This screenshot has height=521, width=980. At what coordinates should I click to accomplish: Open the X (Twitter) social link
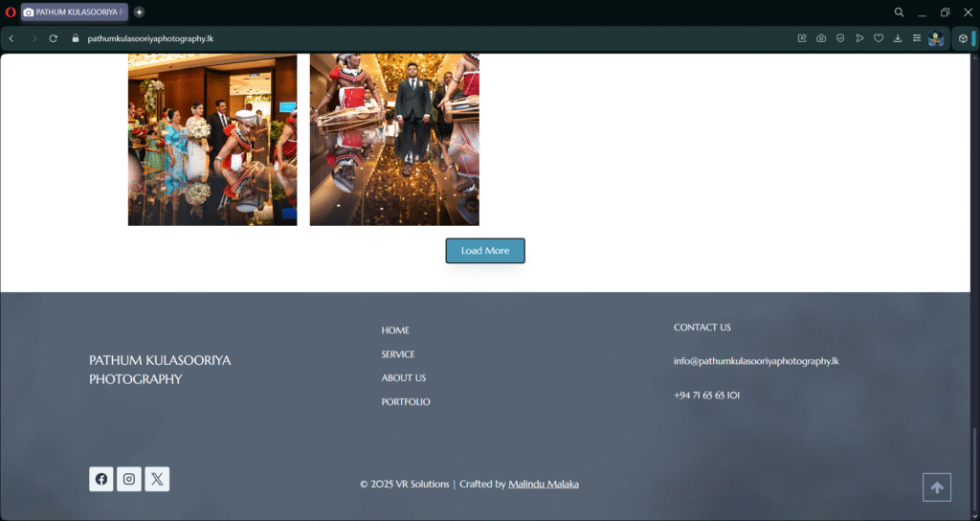(x=157, y=479)
